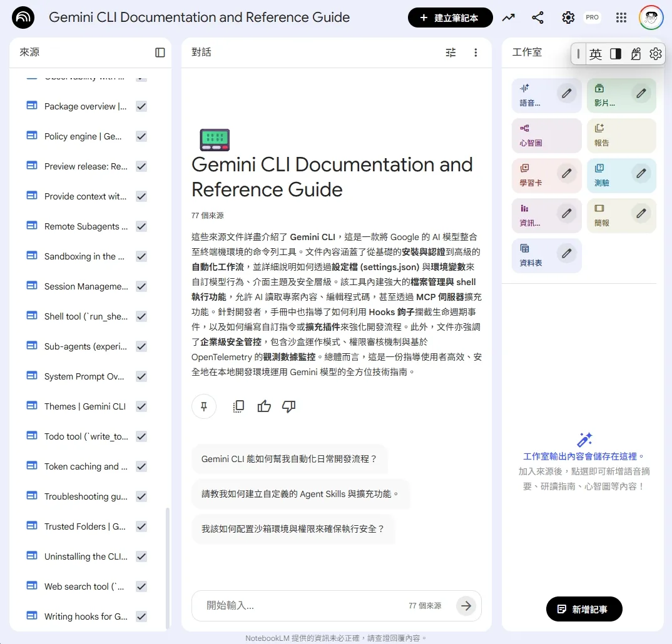Give the summary a thumbs up
Screen dimensions: 672x644
click(264, 406)
